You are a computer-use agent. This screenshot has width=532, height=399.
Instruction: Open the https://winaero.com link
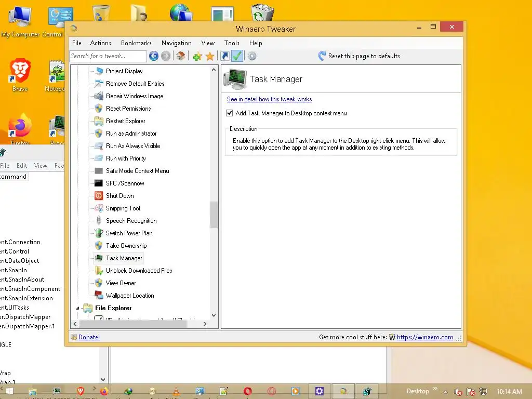point(425,337)
